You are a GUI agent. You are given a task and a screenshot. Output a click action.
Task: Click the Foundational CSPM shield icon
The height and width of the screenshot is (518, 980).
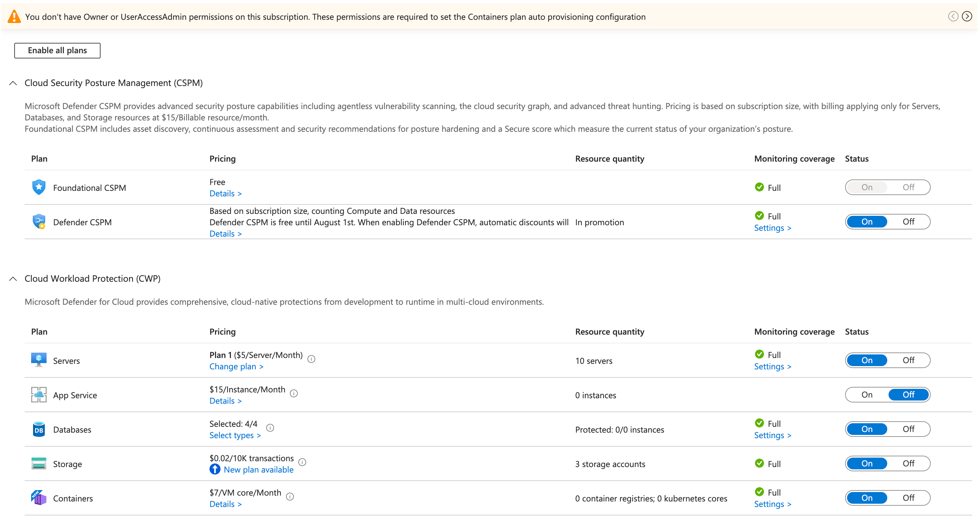tap(39, 187)
